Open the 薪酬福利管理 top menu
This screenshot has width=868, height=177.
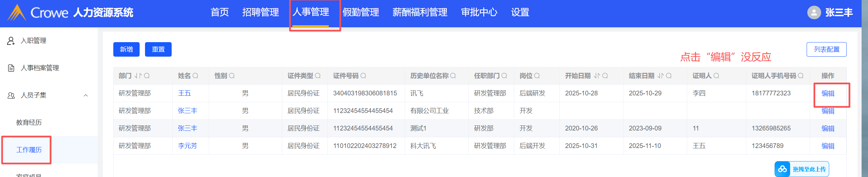coord(420,12)
